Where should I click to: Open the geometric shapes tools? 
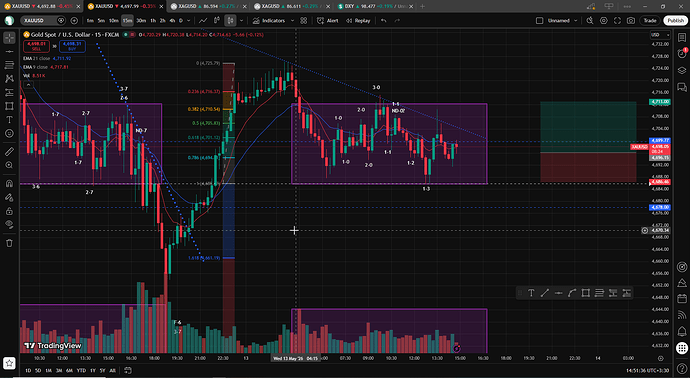(9, 106)
